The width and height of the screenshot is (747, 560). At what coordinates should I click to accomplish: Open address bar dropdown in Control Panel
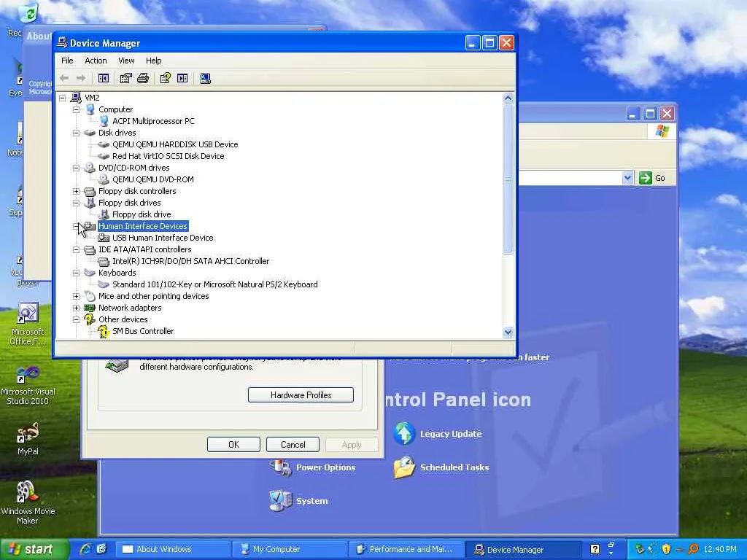point(627,178)
